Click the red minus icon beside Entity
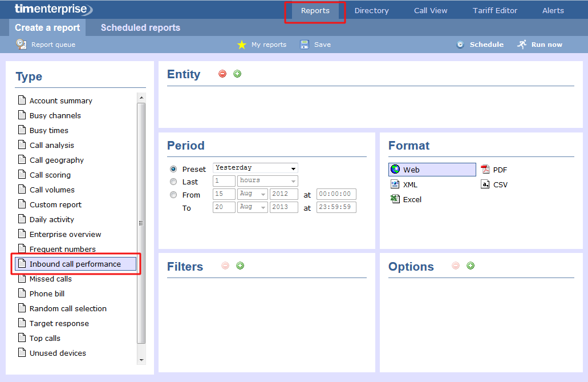The image size is (588, 382). click(x=222, y=74)
